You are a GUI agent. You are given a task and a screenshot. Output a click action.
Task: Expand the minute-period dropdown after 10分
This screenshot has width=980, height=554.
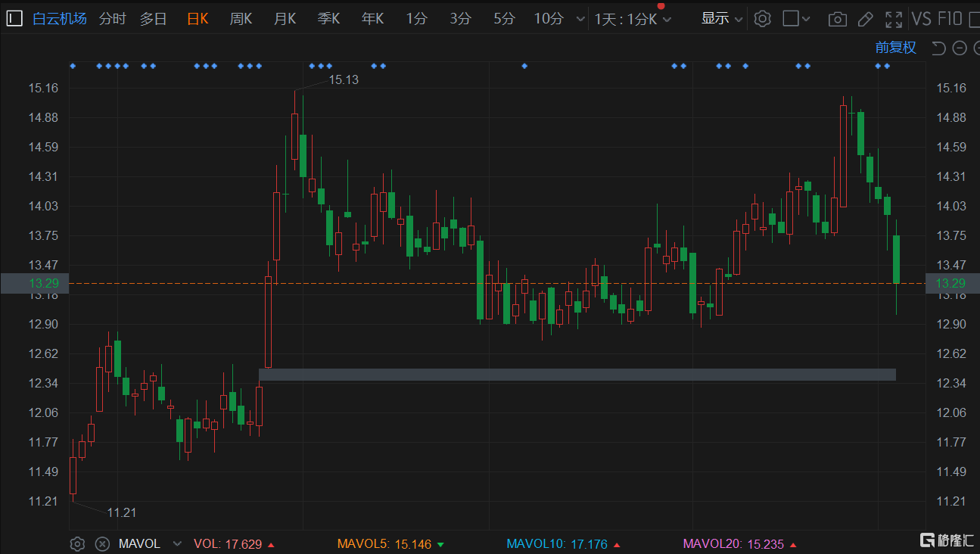(580, 19)
